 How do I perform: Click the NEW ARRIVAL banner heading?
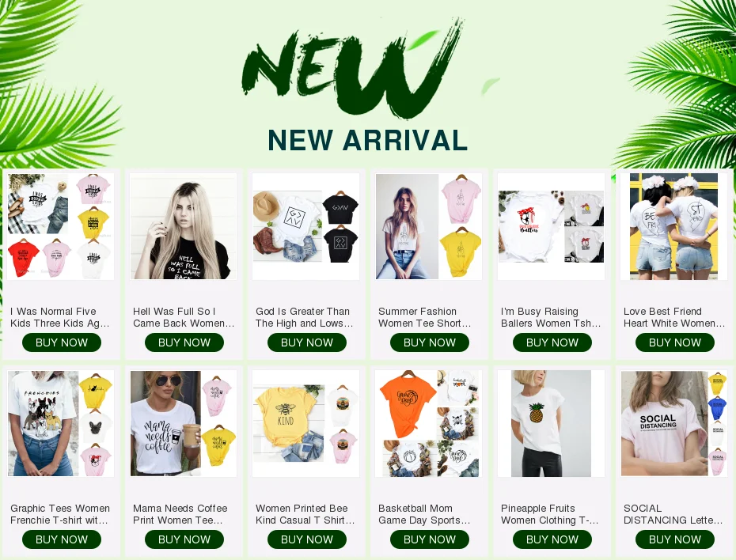click(367, 140)
